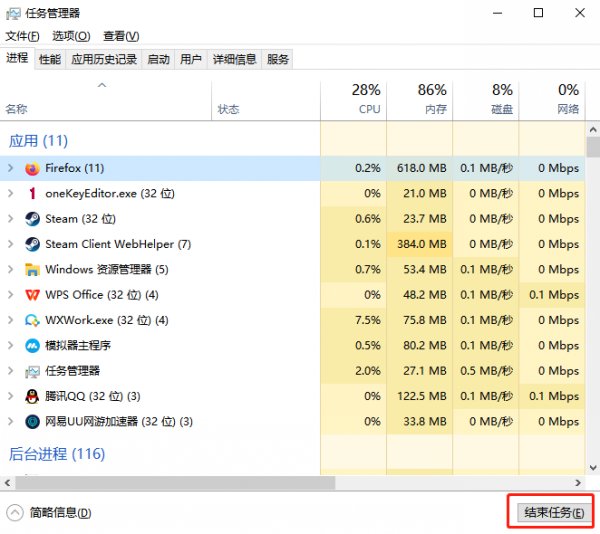Select the 384.0 MB memory cell
This screenshot has height=534, width=600.
[x=419, y=244]
